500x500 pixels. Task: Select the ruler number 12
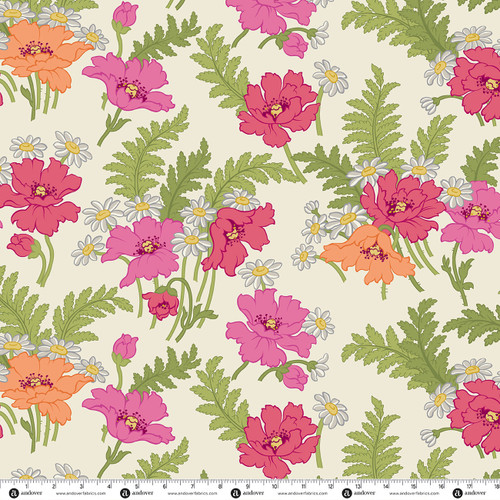[x=330, y=487]
